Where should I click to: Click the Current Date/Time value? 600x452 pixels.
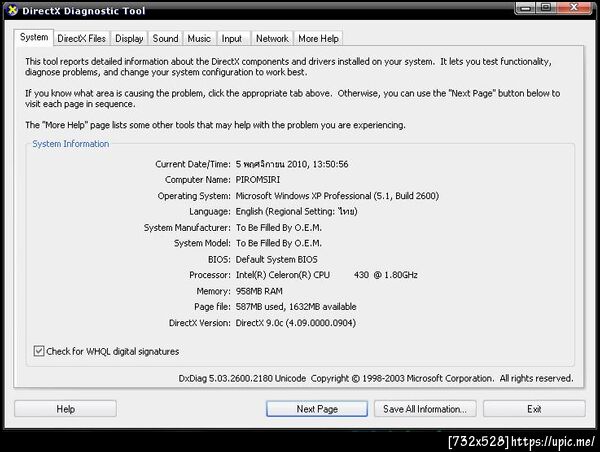click(x=292, y=164)
